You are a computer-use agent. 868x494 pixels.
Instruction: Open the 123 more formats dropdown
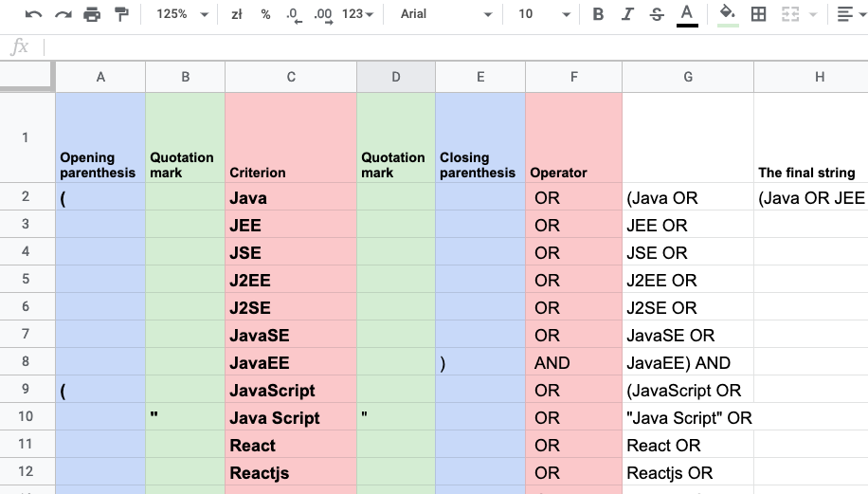pyautogui.click(x=357, y=14)
